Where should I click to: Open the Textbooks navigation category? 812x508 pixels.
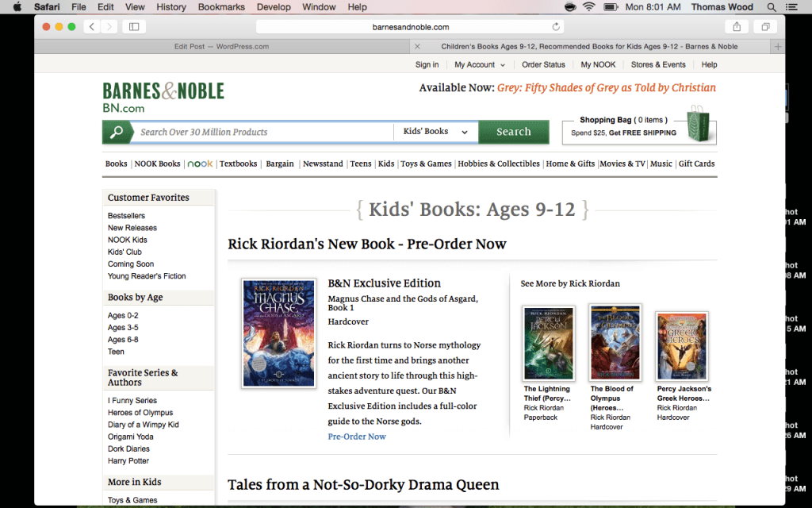coord(238,164)
